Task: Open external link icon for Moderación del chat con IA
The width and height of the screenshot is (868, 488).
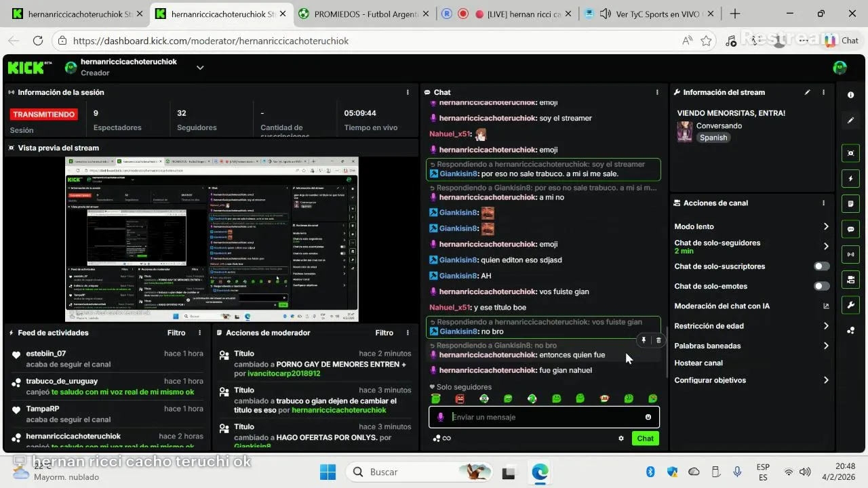Action: pos(826,306)
